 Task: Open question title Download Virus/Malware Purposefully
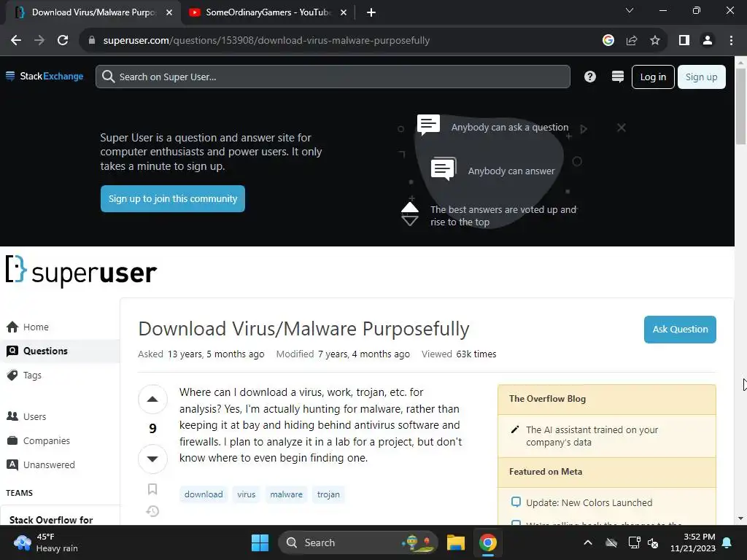303,329
